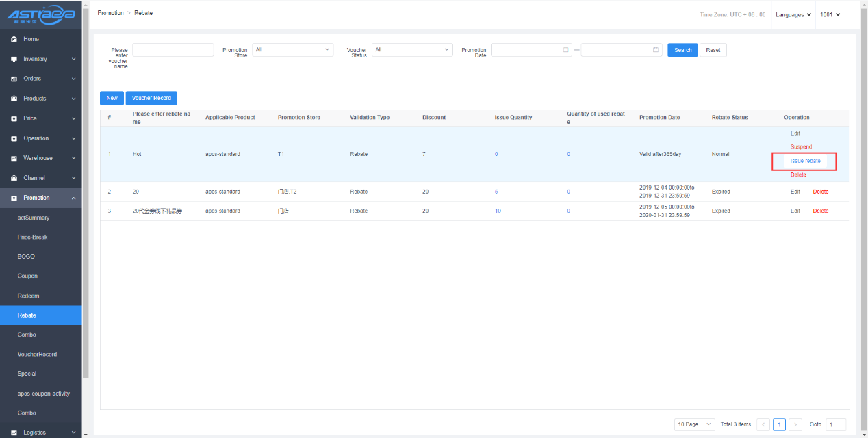Change the page size dropdown
868x438 pixels.
click(694, 424)
